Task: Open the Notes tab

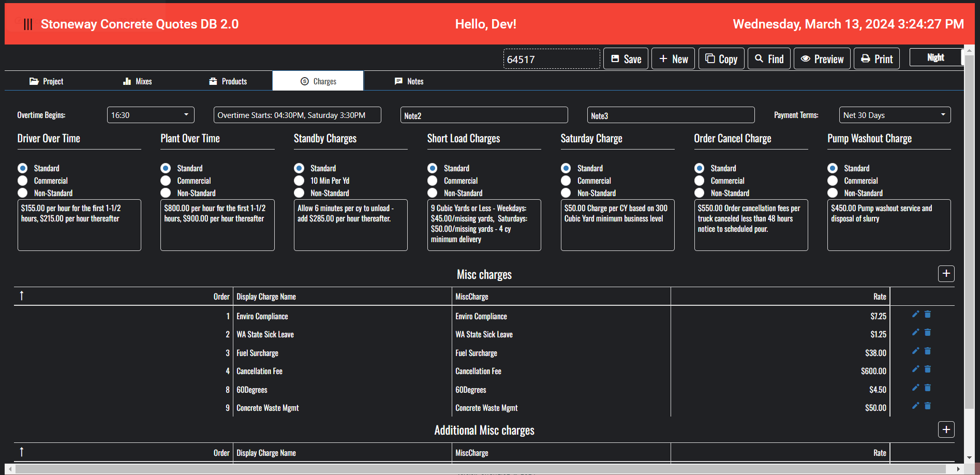Action: click(x=409, y=81)
